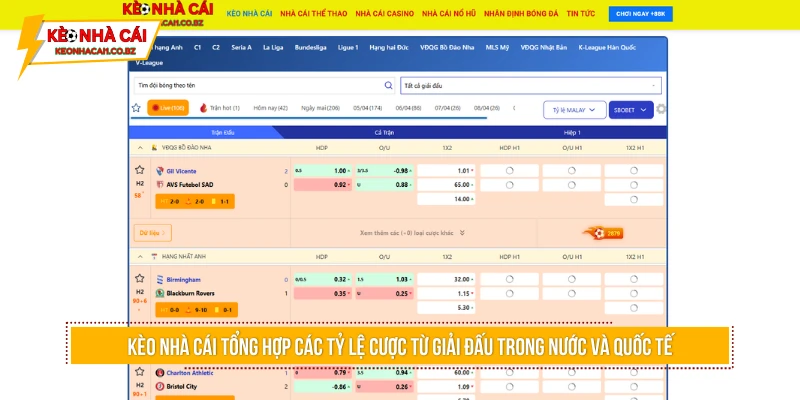The width and height of the screenshot is (800, 400).
Task: Click the fire icon on Trận hot tab
Action: [x=204, y=108]
